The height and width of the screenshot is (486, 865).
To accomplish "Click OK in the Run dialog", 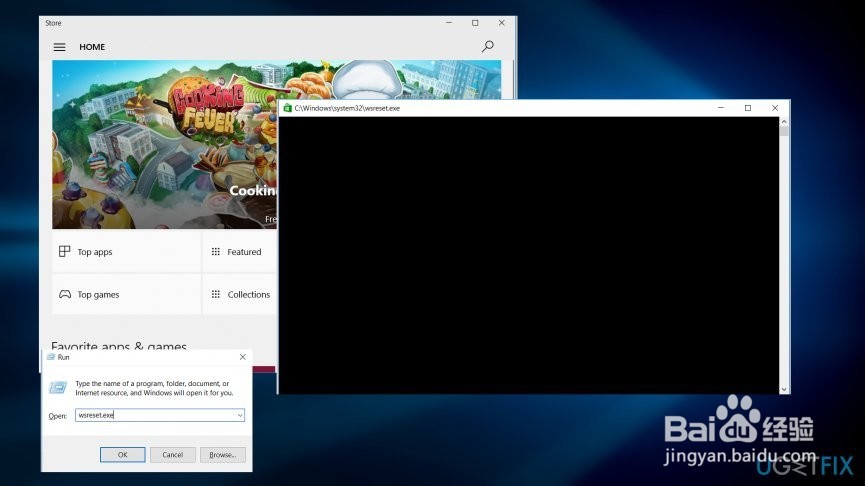I will (122, 455).
